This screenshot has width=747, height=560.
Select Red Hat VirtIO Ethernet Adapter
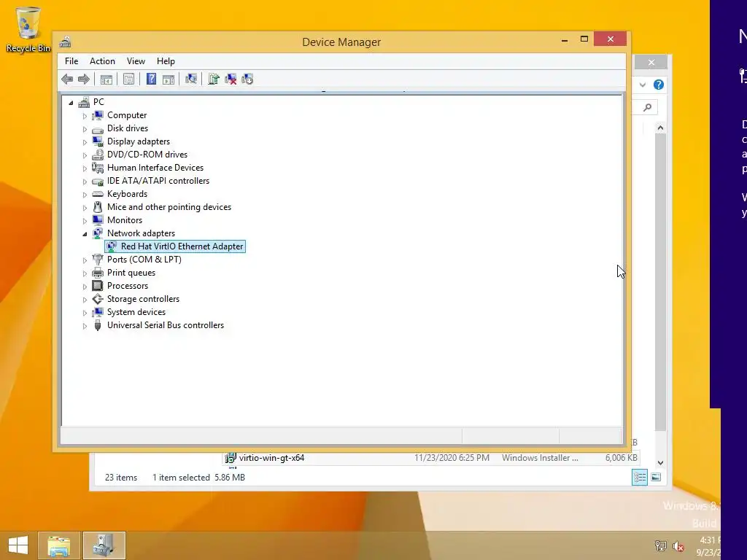point(182,246)
